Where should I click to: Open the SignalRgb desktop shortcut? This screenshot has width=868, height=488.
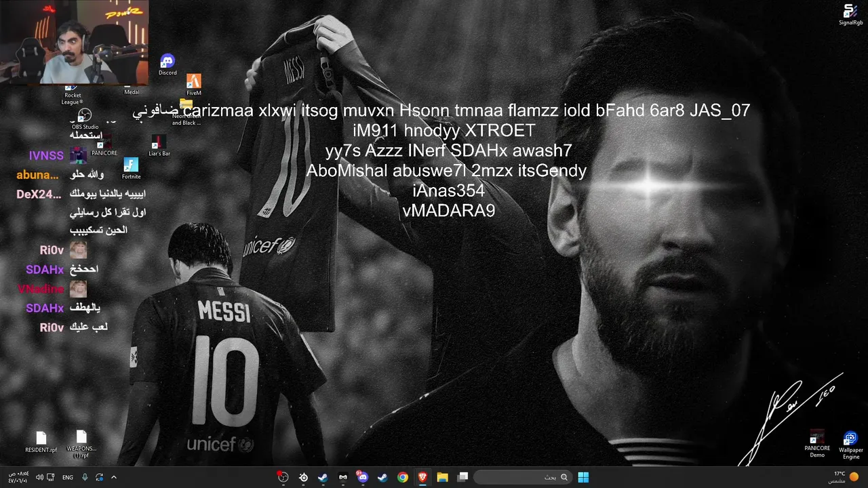click(850, 15)
